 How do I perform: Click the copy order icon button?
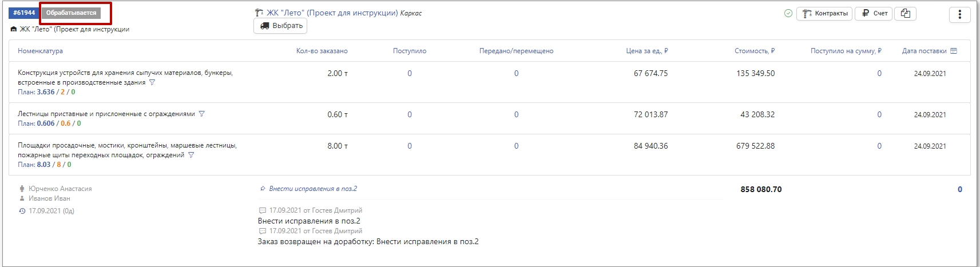tap(905, 14)
